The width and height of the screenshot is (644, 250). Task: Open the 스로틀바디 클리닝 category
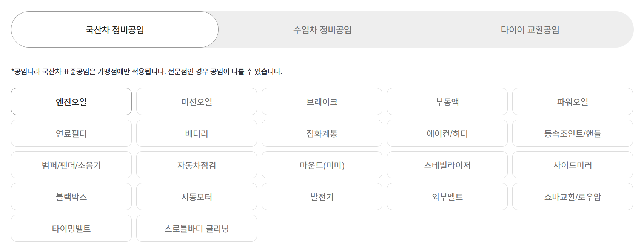point(197,228)
